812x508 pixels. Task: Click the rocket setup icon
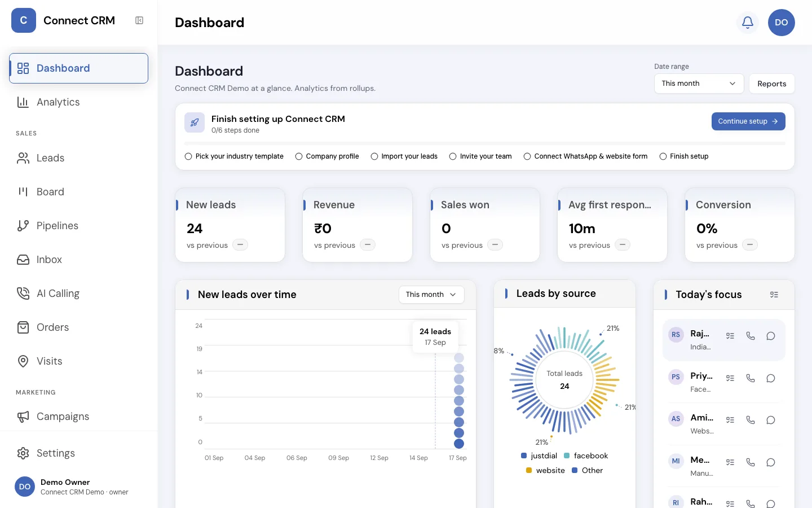pyautogui.click(x=195, y=122)
